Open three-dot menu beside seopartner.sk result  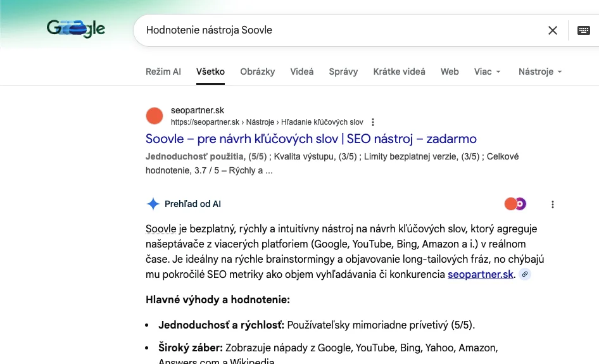(x=373, y=122)
